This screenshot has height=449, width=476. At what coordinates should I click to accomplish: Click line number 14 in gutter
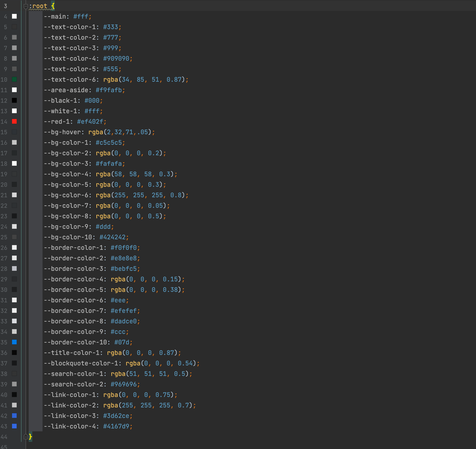4,122
